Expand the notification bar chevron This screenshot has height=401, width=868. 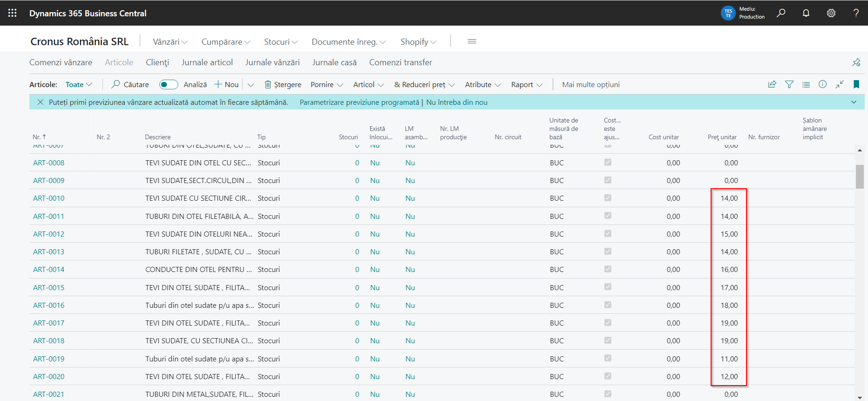point(854,102)
